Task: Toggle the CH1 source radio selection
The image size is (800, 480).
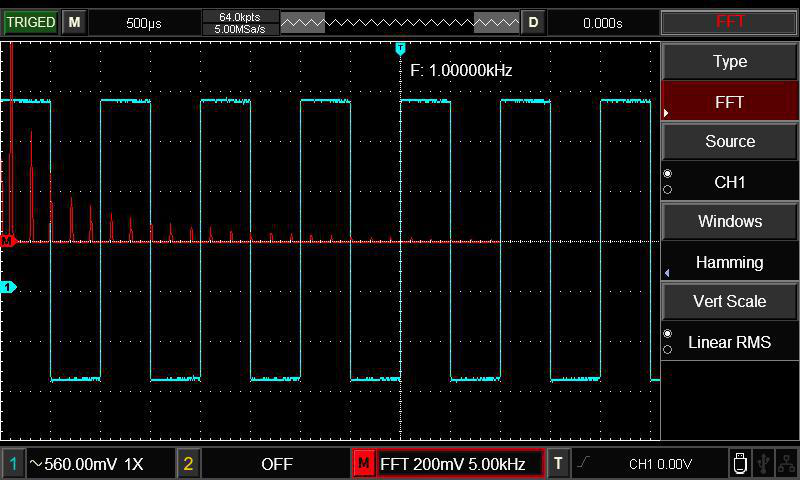Action: 729,182
